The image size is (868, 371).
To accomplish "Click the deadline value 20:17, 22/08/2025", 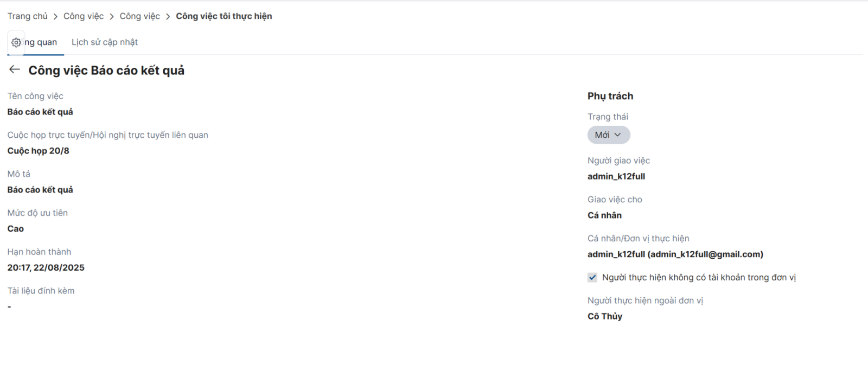I will click(46, 267).
